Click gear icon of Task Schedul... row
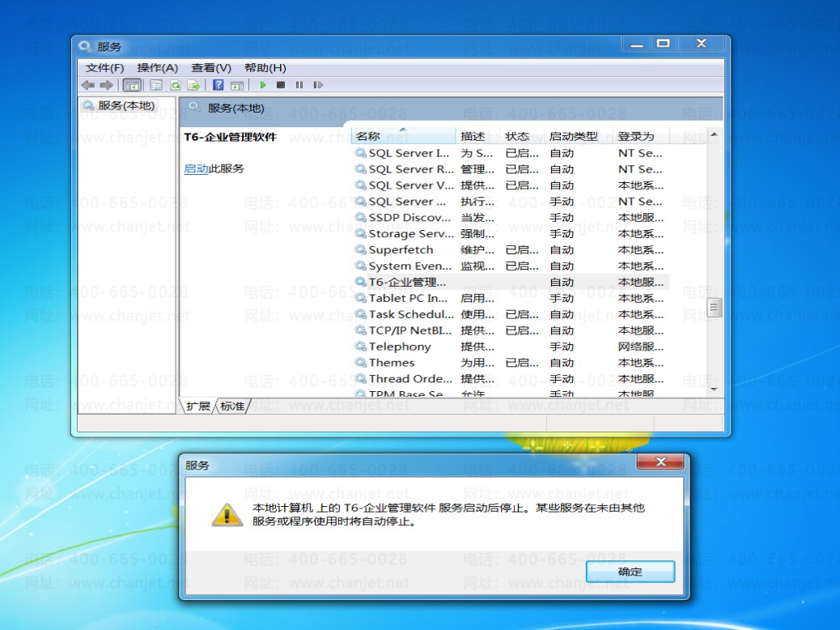Image resolution: width=840 pixels, height=630 pixels. (x=361, y=314)
